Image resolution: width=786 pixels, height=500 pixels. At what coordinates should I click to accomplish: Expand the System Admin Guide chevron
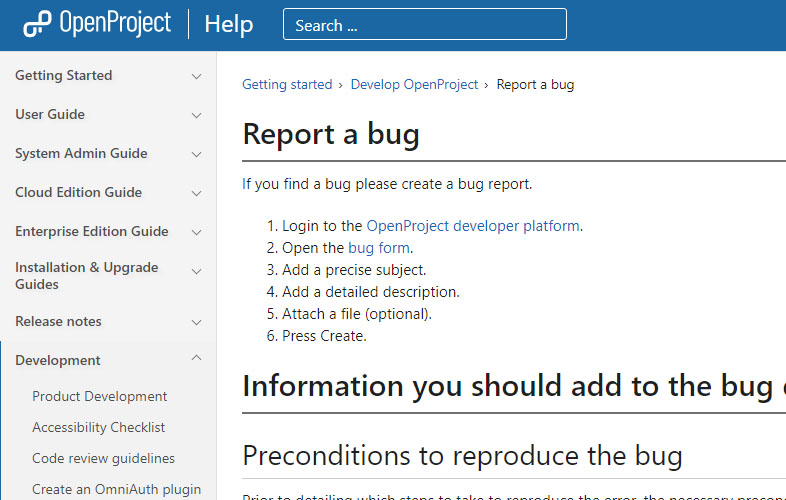pos(196,154)
